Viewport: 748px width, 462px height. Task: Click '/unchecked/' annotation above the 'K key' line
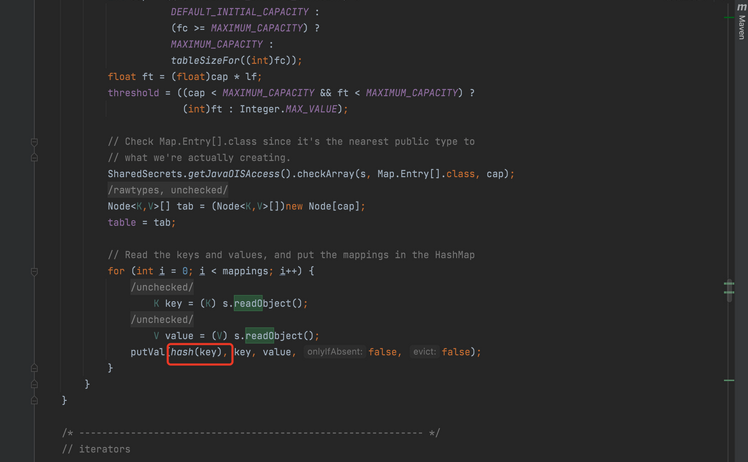coord(162,287)
